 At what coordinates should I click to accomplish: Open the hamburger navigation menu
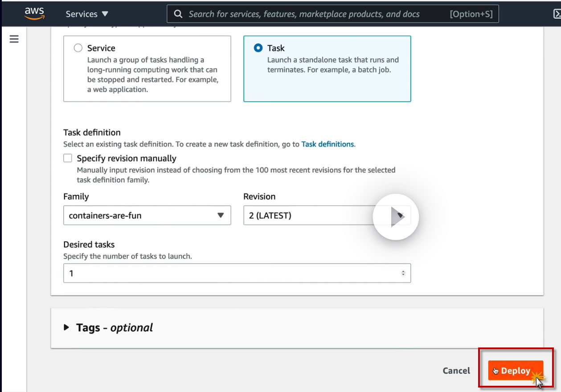[14, 39]
